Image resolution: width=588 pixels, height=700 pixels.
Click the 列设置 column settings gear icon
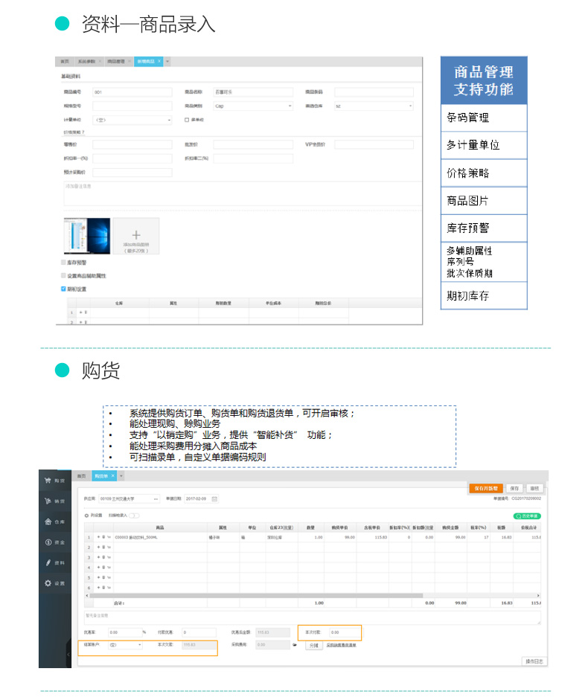pos(86,515)
